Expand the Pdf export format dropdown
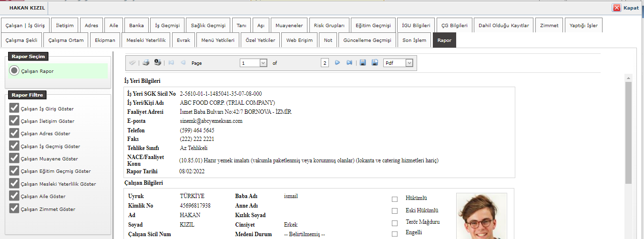 [x=409, y=63]
